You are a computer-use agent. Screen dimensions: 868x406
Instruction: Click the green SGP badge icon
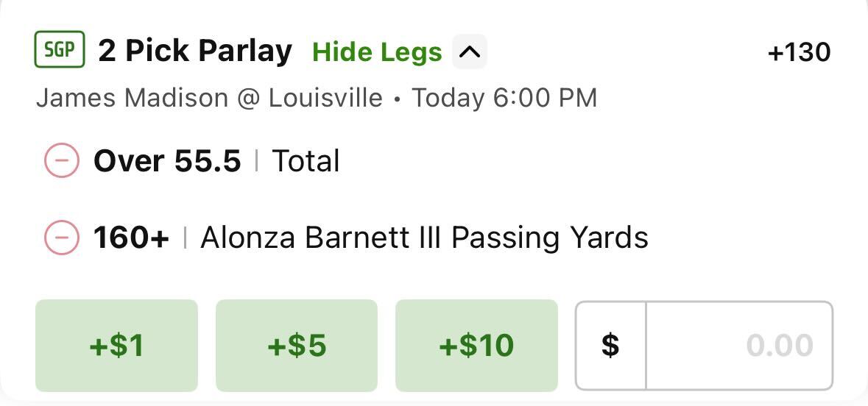tap(59, 49)
